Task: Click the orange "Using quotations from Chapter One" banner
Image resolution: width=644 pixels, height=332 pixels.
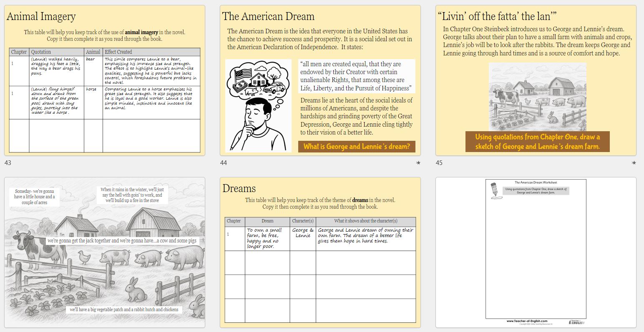Action: tap(537, 142)
